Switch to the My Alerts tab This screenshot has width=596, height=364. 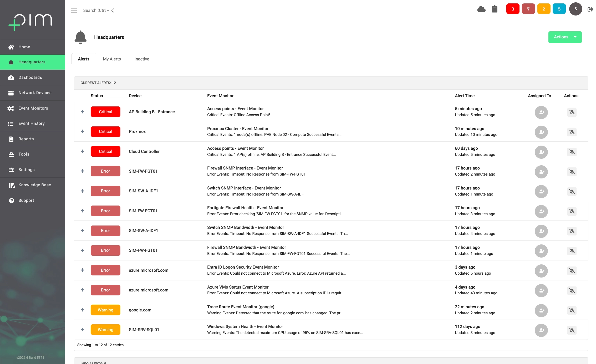(x=112, y=59)
